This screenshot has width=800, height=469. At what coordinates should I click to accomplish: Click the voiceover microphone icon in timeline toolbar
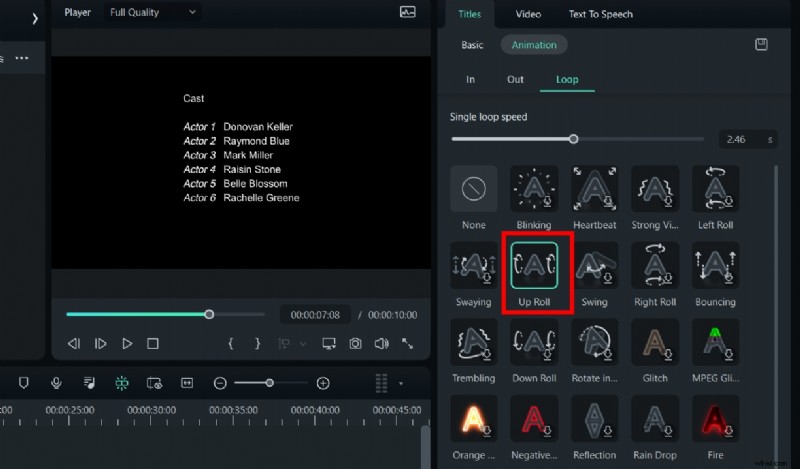pos(56,383)
